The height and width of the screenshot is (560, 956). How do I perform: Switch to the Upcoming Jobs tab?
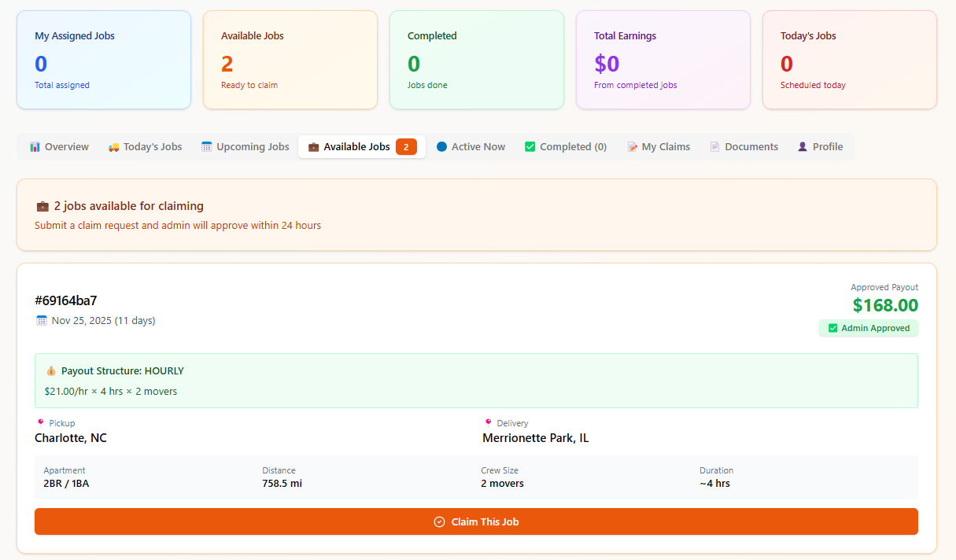(253, 147)
